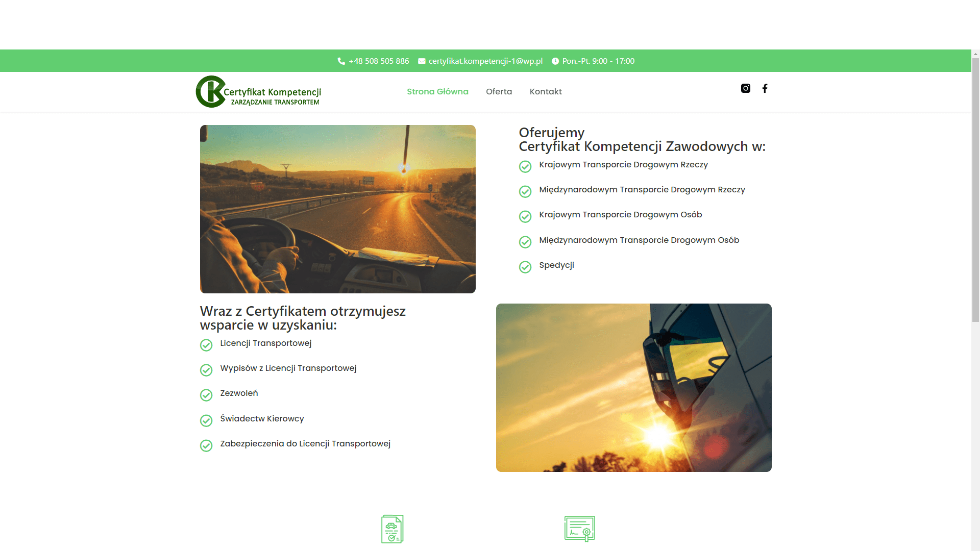Click 'Wypisów z Licencji Transportowej' text

(288, 368)
